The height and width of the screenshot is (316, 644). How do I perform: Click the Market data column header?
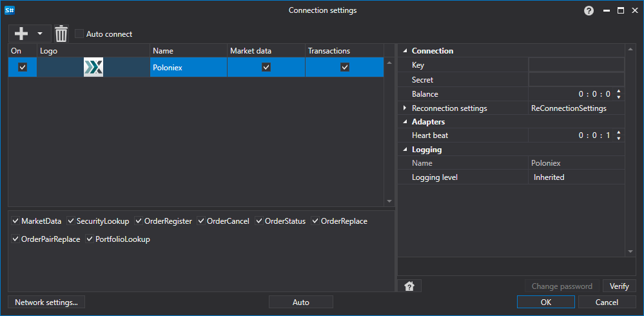click(266, 51)
